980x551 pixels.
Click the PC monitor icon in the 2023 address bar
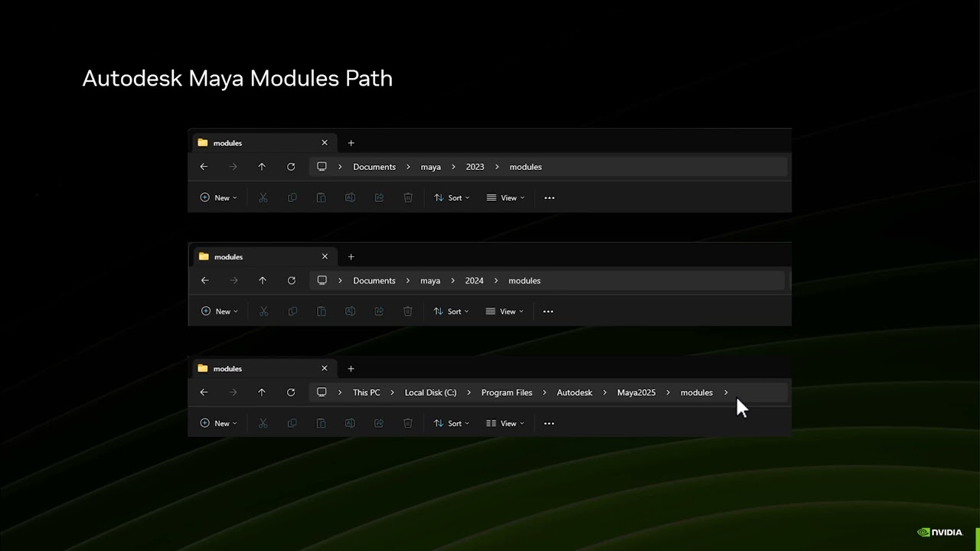(322, 167)
